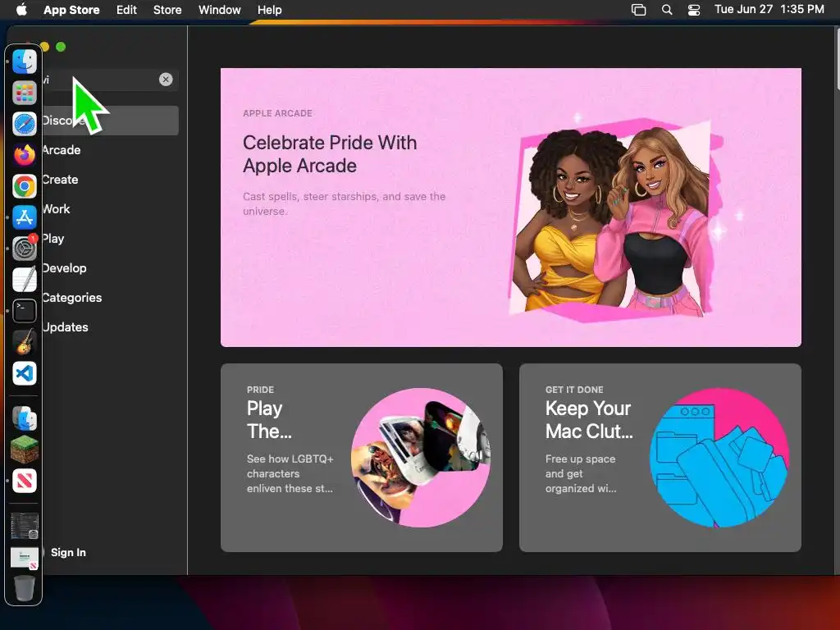Select Discover in the sidebar
This screenshot has height=630, width=840.
pyautogui.click(x=110, y=121)
